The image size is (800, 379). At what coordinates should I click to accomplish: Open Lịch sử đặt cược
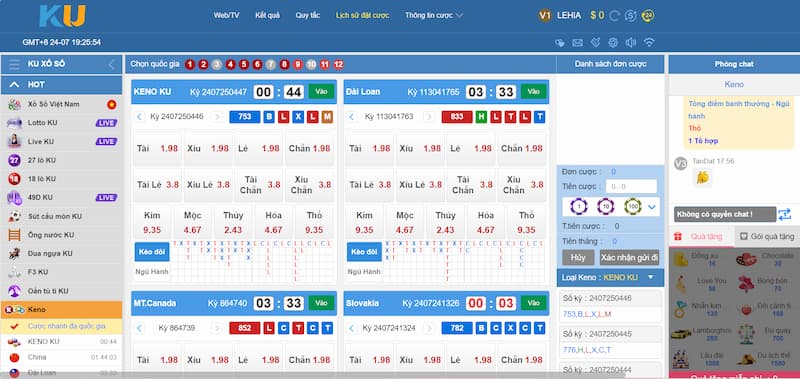(362, 15)
